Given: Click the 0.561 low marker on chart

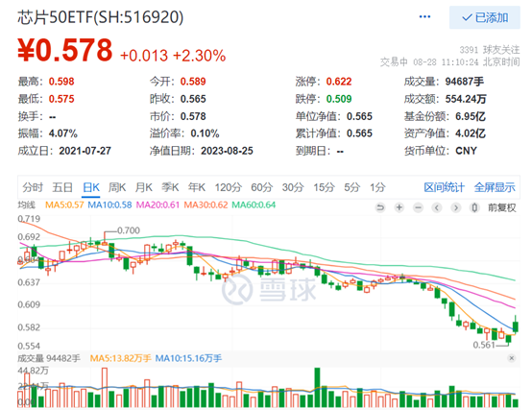Looking at the screenshot, I should point(484,345).
